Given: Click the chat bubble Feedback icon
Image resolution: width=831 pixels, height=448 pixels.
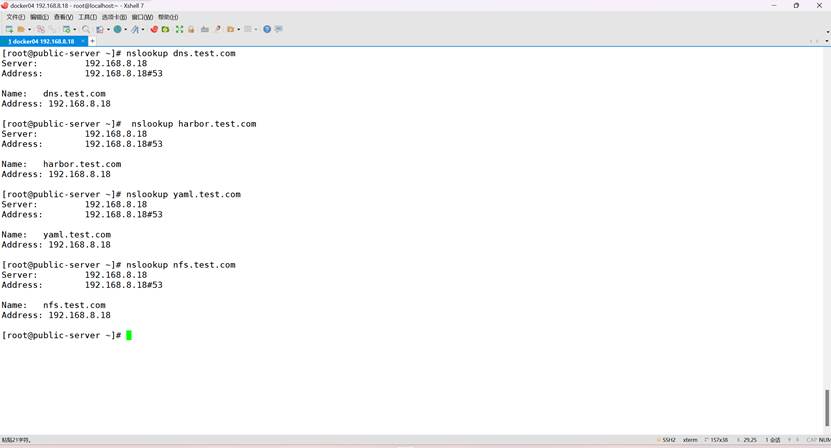Looking at the screenshot, I should pyautogui.click(x=278, y=29).
